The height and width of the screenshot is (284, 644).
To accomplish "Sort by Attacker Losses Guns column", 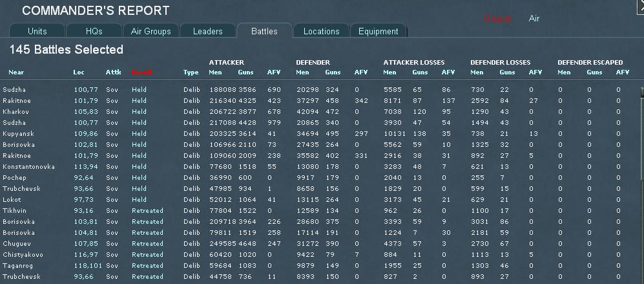I will pos(420,72).
